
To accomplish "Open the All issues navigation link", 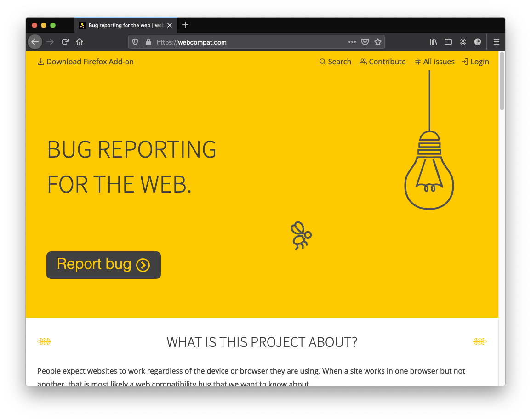I will coord(434,62).
